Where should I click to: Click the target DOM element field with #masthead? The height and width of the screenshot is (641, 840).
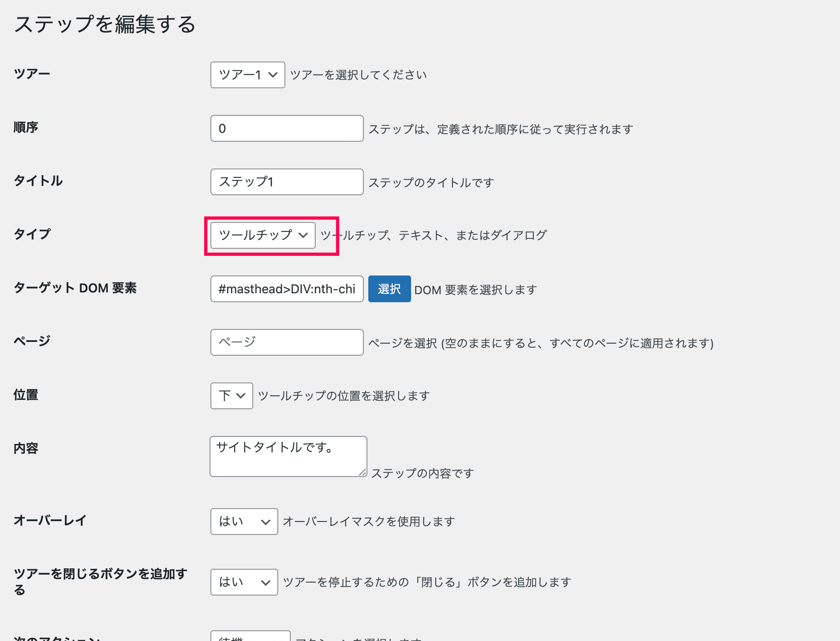(287, 289)
